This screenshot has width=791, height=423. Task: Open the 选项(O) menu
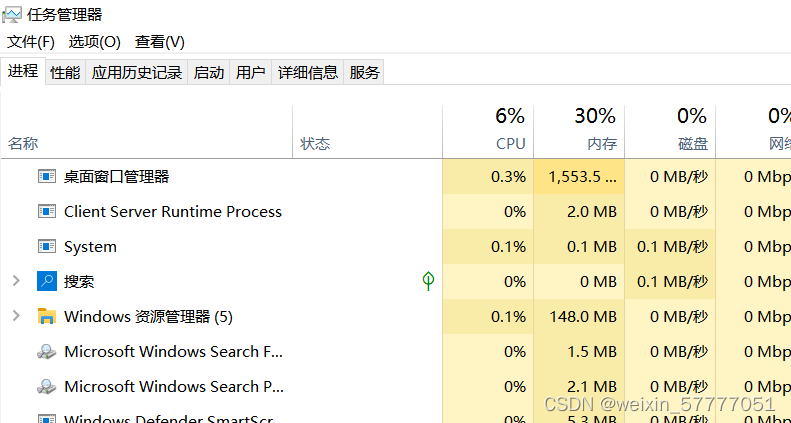pyautogui.click(x=94, y=42)
